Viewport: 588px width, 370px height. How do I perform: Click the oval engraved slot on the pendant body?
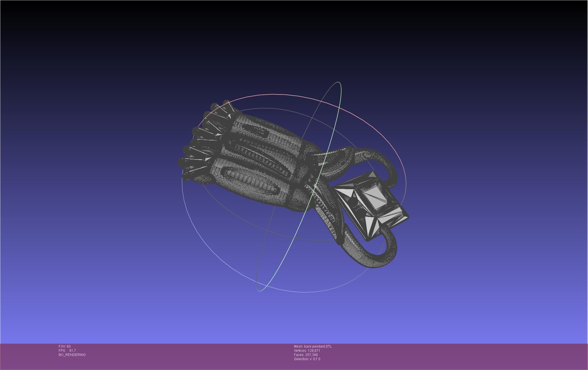250,180
